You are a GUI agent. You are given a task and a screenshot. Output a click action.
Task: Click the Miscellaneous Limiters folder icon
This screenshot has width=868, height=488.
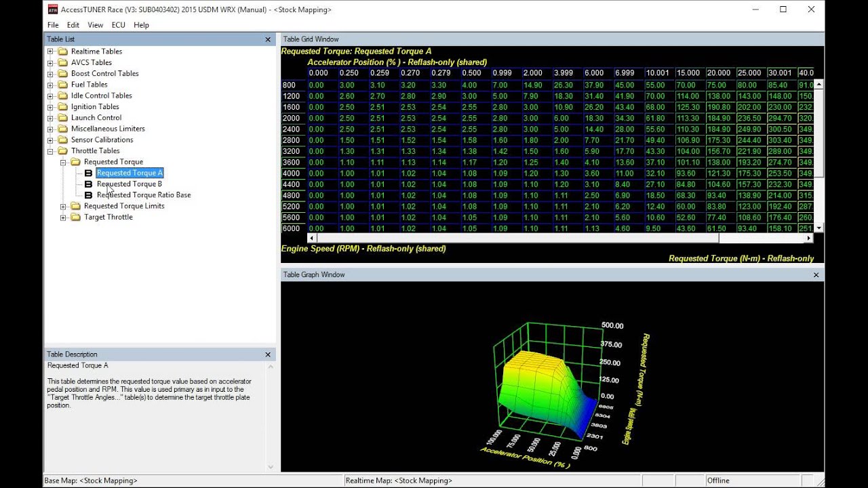click(63, 129)
